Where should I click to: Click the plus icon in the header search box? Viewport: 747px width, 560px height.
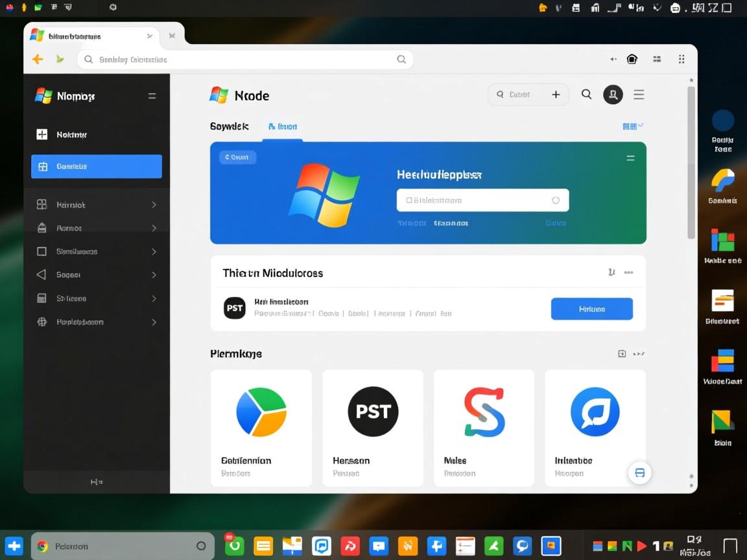point(556,95)
